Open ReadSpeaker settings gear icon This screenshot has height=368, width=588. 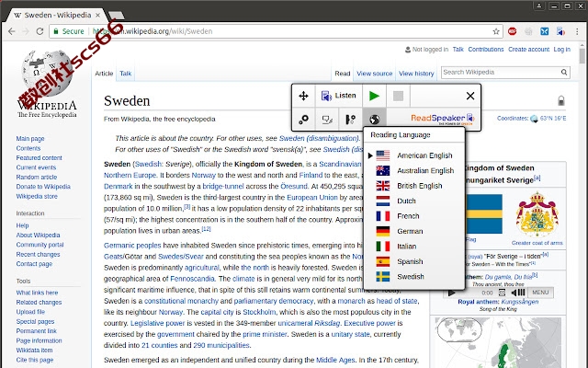(303, 120)
